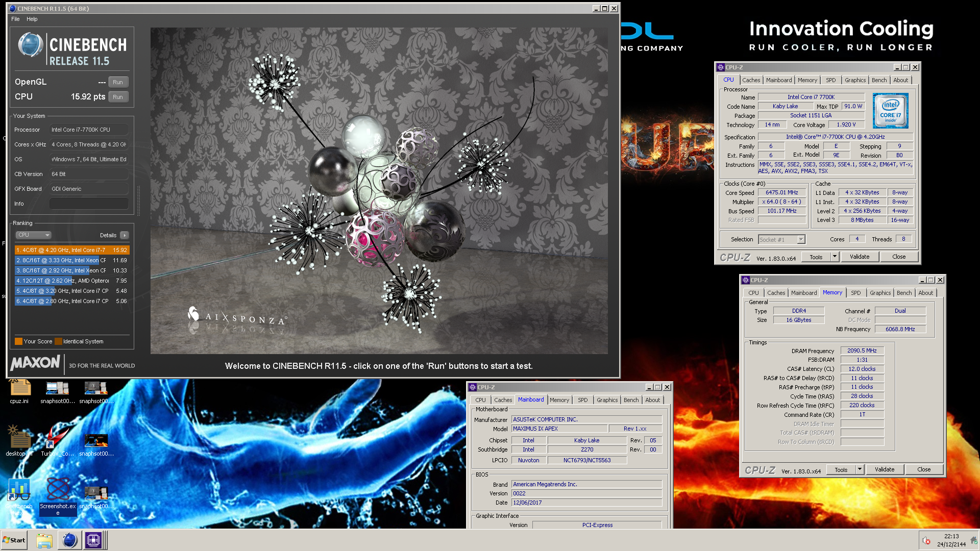
Task: Expand ranking Details arrow in Cinebench
Action: tap(124, 235)
